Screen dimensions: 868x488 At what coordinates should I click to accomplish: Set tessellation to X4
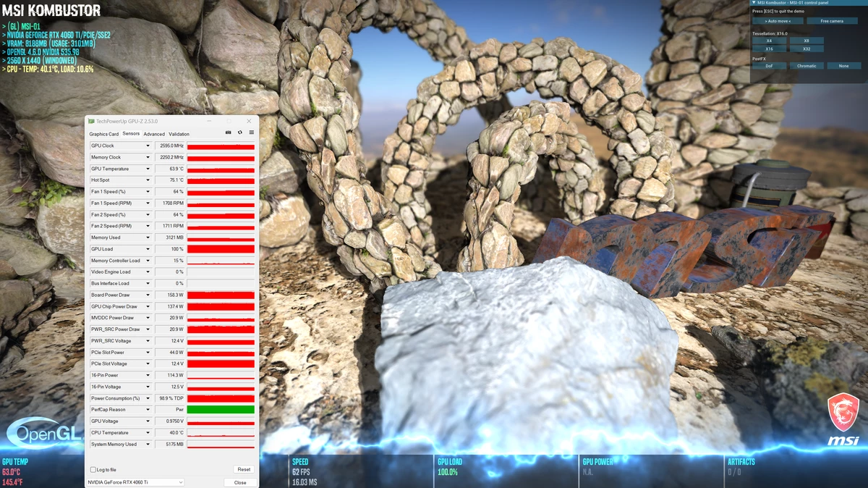click(770, 41)
